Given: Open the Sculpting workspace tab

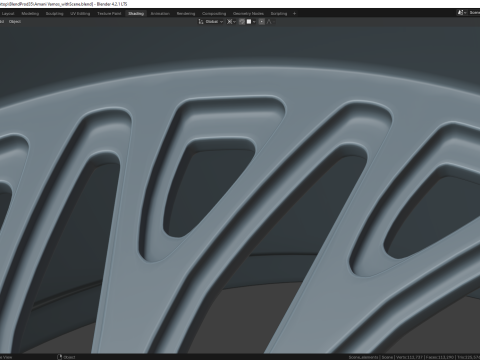Looking at the screenshot, I should [x=54, y=14].
